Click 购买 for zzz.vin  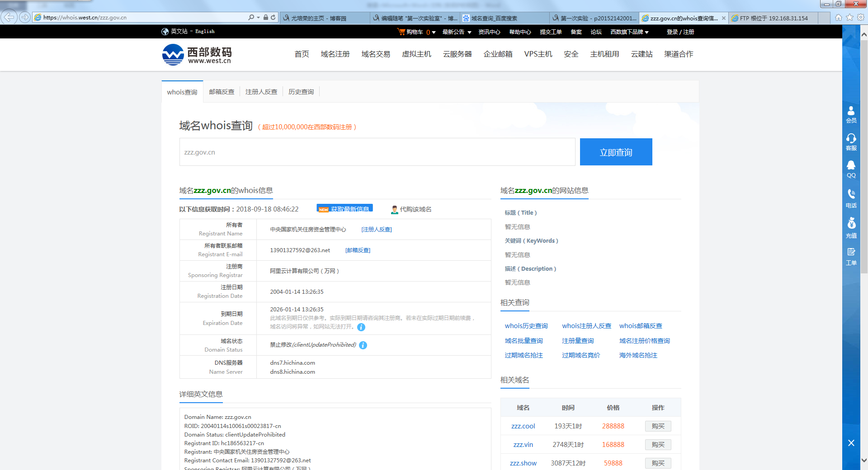pyautogui.click(x=658, y=445)
